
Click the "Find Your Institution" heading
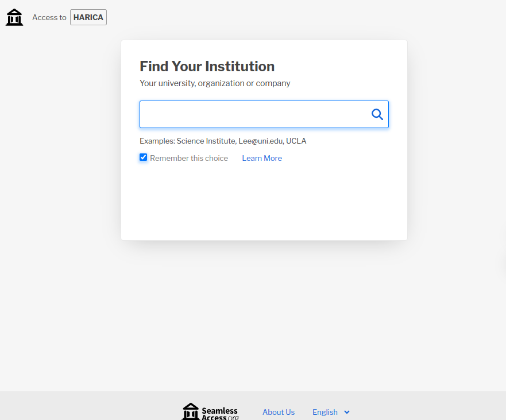pyautogui.click(x=207, y=66)
